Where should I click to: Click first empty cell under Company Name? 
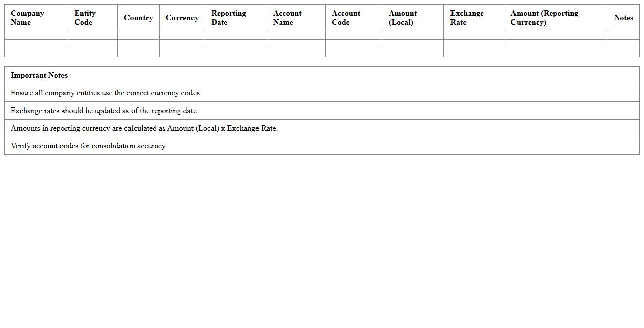point(36,35)
